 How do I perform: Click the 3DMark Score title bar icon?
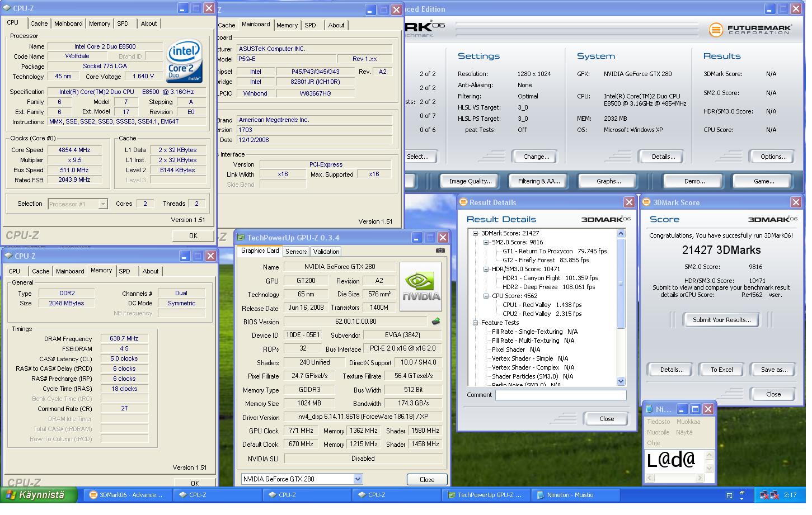click(646, 202)
